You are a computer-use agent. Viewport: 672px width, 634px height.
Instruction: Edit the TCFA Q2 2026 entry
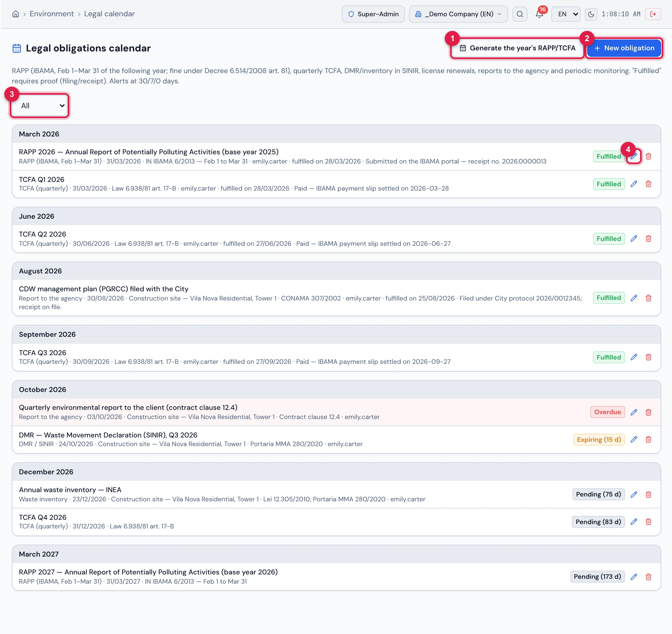point(634,239)
